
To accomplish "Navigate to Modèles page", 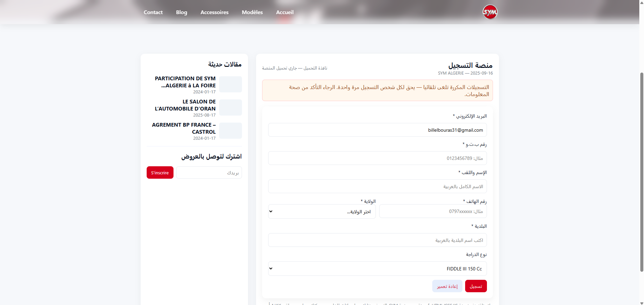I will pyautogui.click(x=252, y=12).
